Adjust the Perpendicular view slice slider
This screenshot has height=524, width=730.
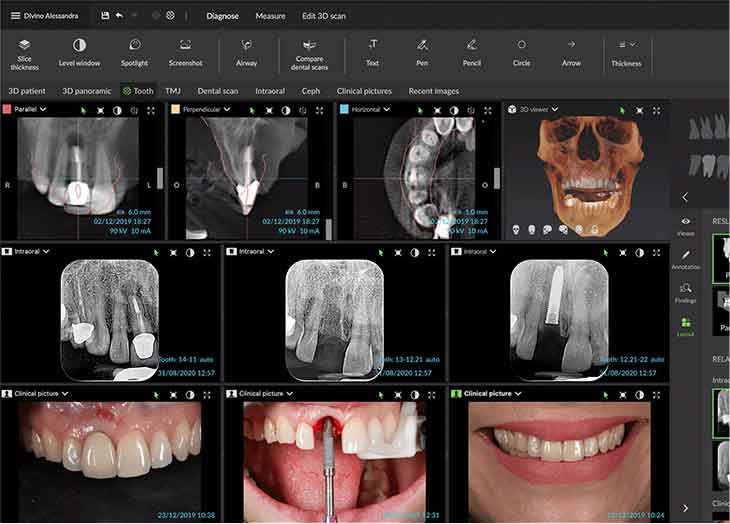pyautogui.click(x=328, y=229)
